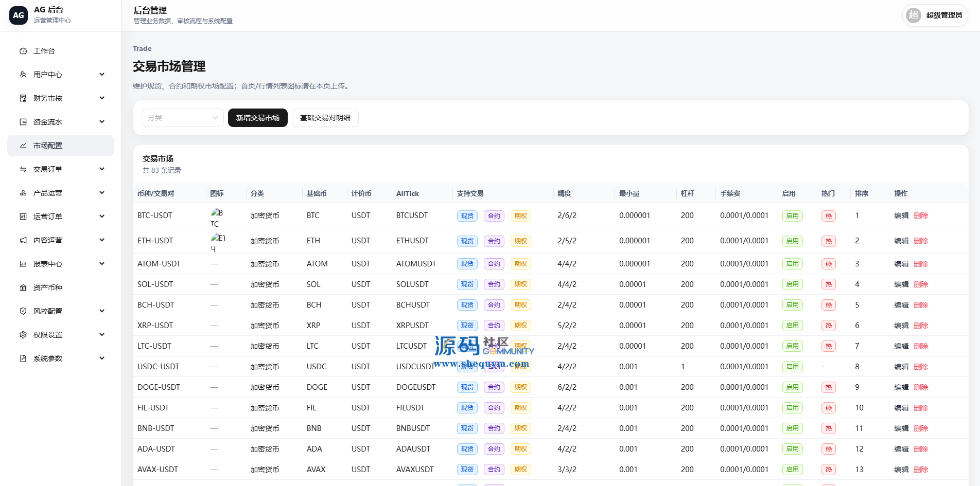Expand the 资金流水 submenu chevron
This screenshot has width=980, height=486.
(102, 122)
